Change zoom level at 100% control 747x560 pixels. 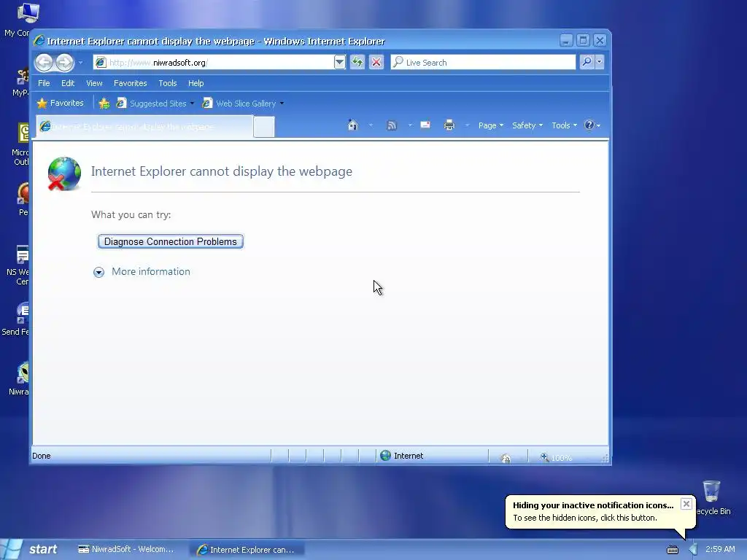tap(557, 458)
